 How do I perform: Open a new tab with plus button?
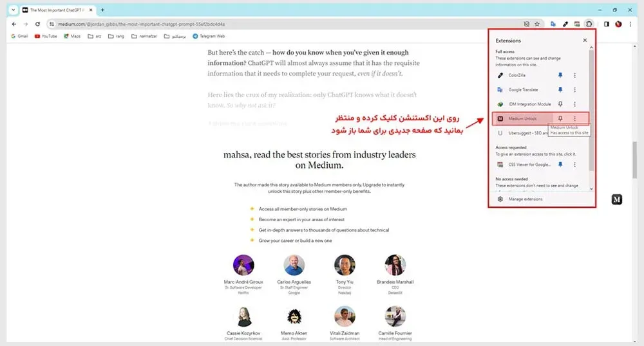(102, 10)
